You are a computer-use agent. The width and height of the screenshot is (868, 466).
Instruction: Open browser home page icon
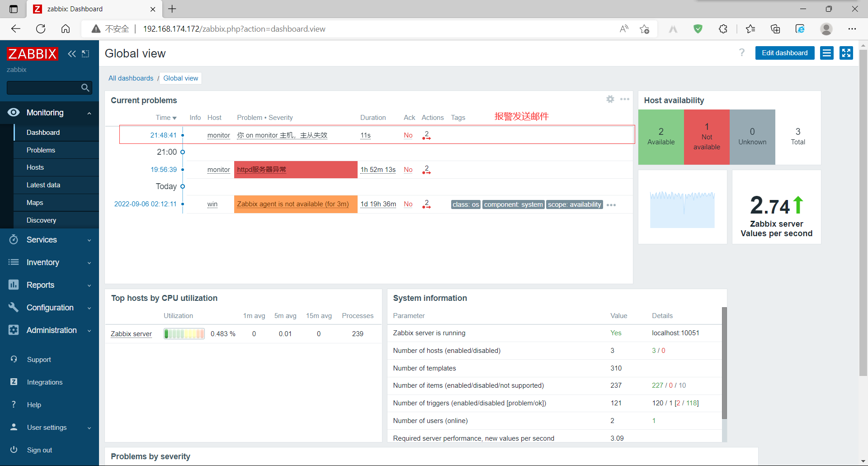pyautogui.click(x=66, y=29)
